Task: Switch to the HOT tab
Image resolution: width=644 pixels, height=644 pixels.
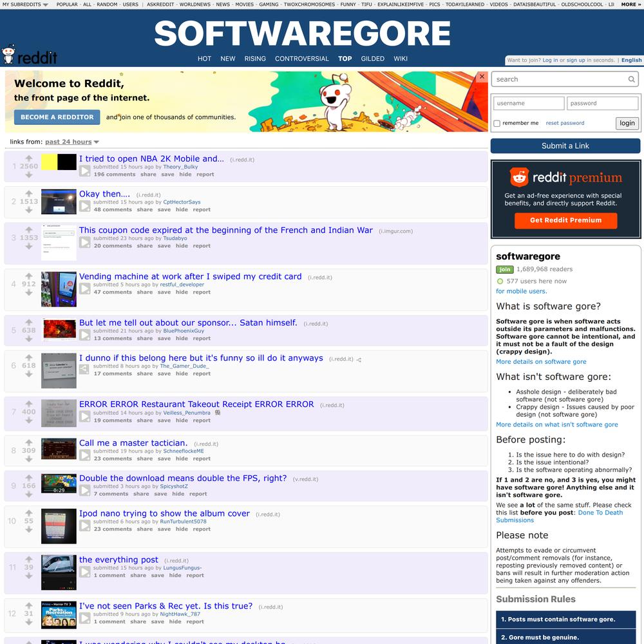Action: pyautogui.click(x=204, y=59)
